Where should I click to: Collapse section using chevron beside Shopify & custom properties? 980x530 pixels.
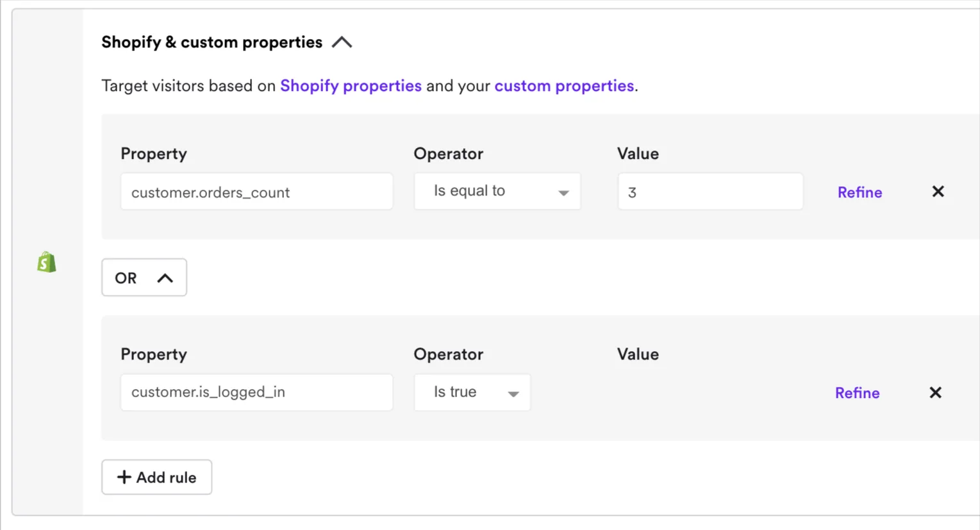[x=342, y=42]
